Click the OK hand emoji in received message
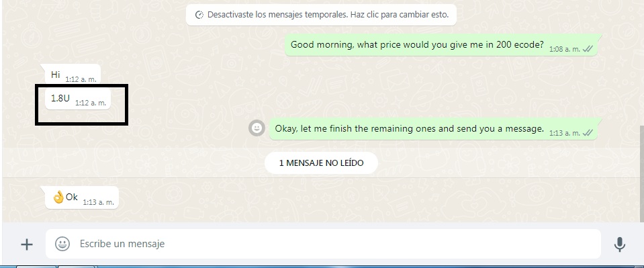 click(x=58, y=197)
